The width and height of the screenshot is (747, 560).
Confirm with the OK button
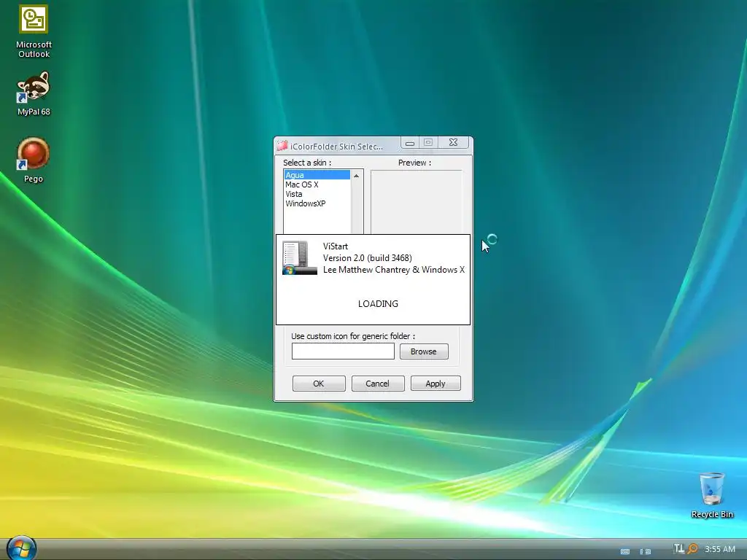[x=319, y=384]
